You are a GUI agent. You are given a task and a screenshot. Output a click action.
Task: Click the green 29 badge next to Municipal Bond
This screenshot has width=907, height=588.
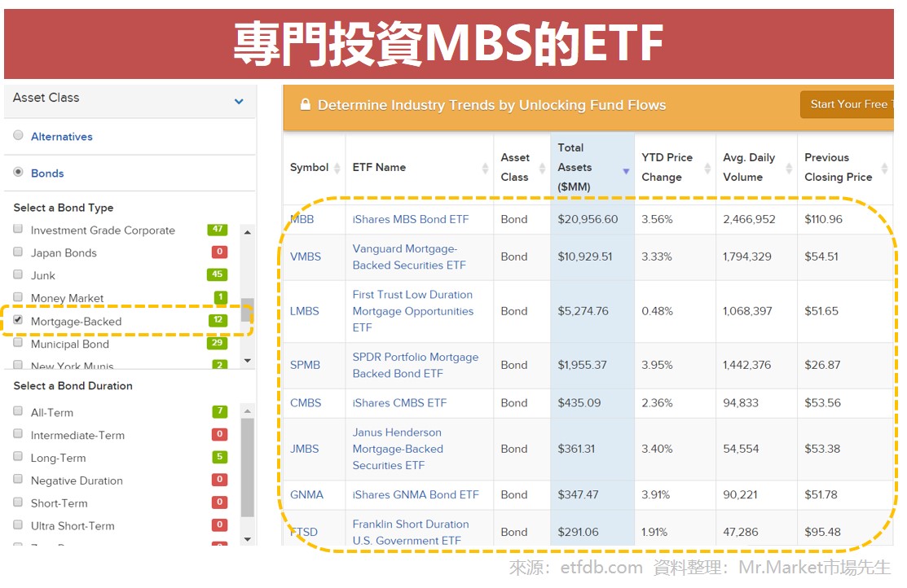click(x=218, y=343)
